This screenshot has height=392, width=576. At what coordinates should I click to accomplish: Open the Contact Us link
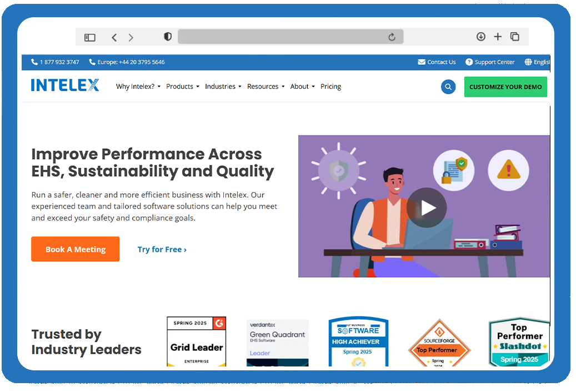coord(437,62)
